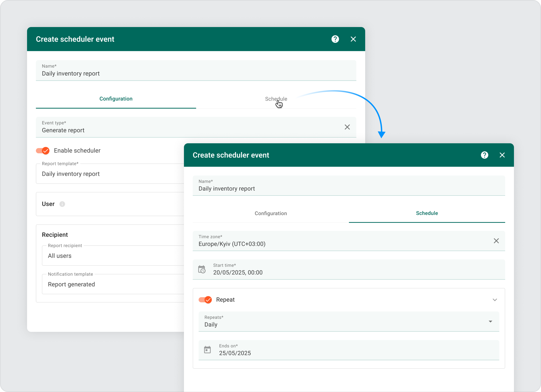Open help in the front dialog header
Viewport: 541px width, 392px height.
pos(484,155)
